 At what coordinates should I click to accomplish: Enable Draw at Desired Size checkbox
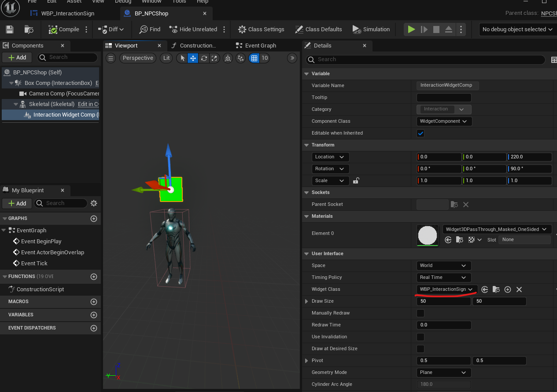pyautogui.click(x=421, y=349)
